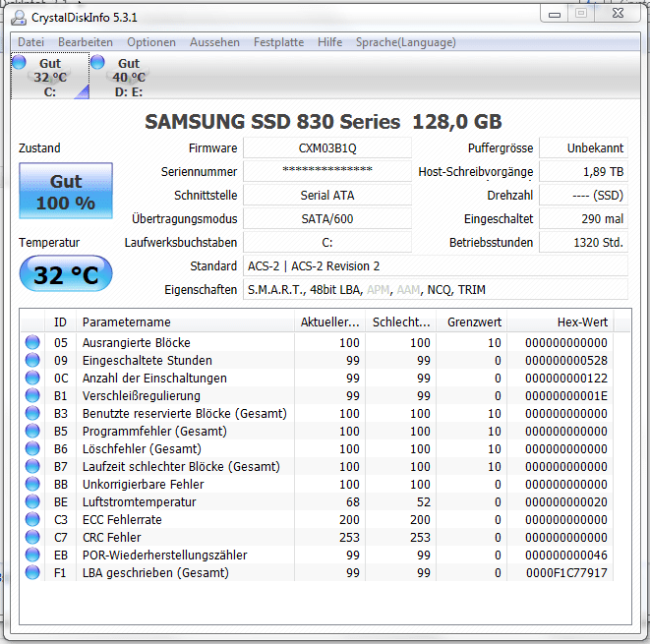Sort by Parametername column header
The width and height of the screenshot is (650, 644).
click(x=185, y=322)
